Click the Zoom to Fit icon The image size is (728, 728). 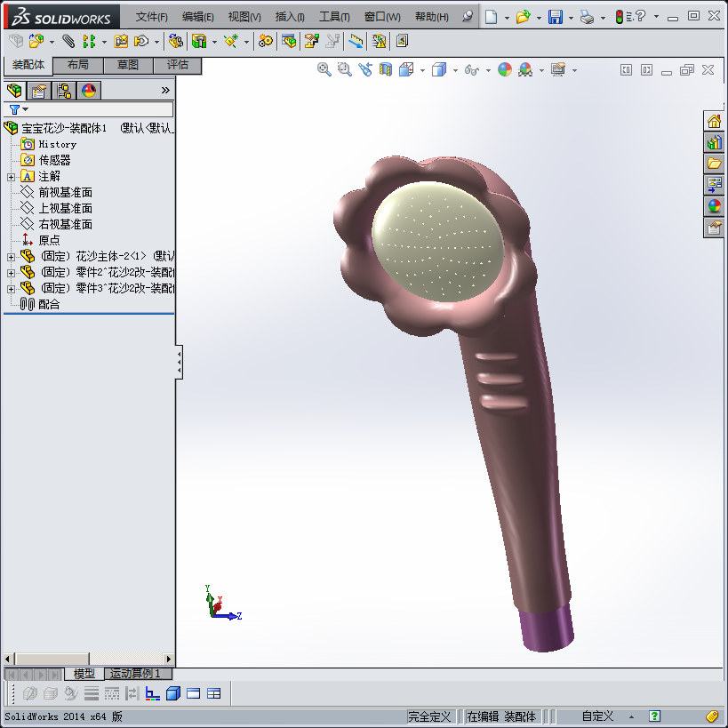click(x=324, y=70)
